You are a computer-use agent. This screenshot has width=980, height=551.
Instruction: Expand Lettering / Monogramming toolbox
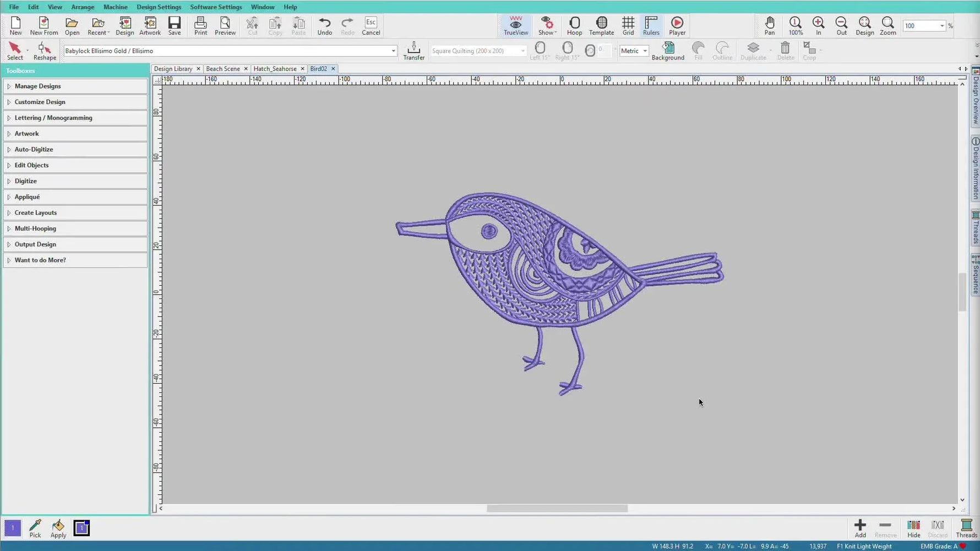[x=75, y=118]
